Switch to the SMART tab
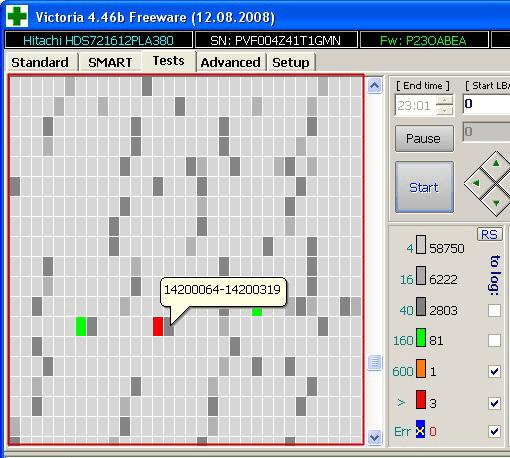This screenshot has width=510, height=458. pos(110,62)
